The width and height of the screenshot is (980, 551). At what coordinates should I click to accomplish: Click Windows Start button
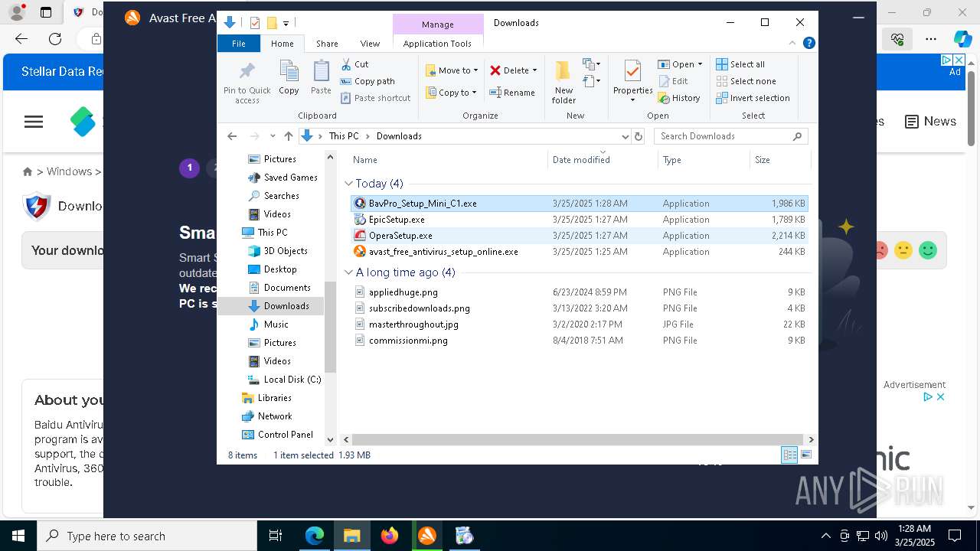pyautogui.click(x=18, y=536)
